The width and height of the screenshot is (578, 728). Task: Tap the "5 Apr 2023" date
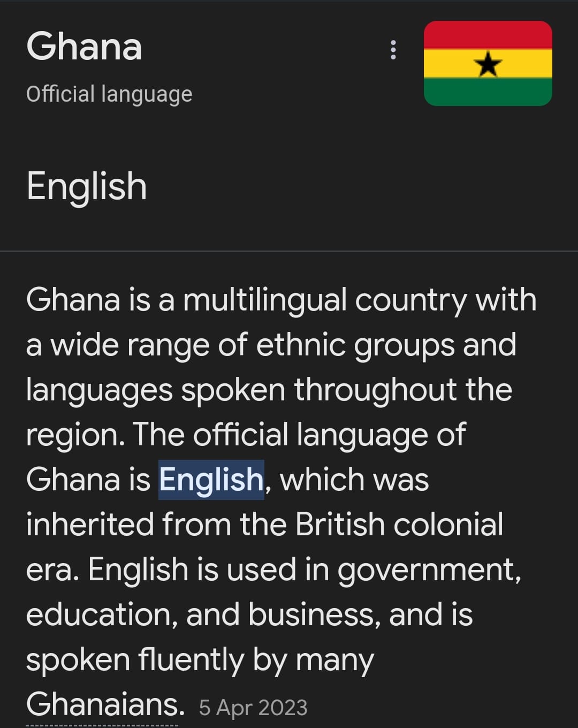click(x=253, y=708)
